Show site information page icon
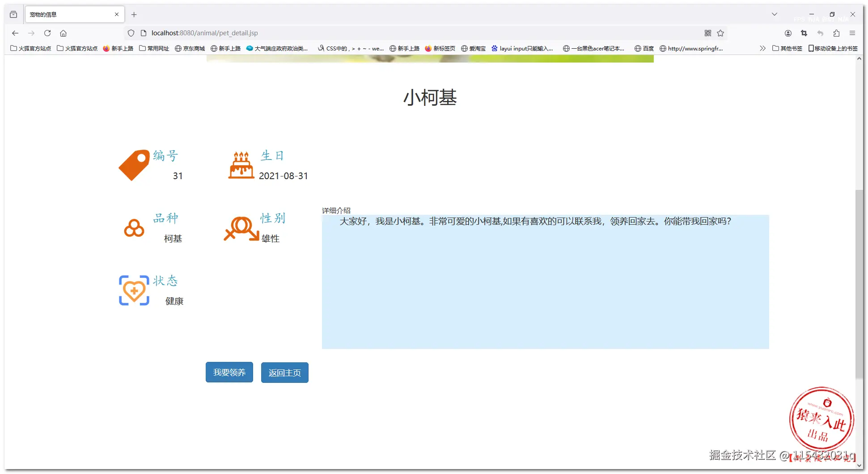Image resolution: width=868 pixels, height=474 pixels. pyautogui.click(x=144, y=33)
